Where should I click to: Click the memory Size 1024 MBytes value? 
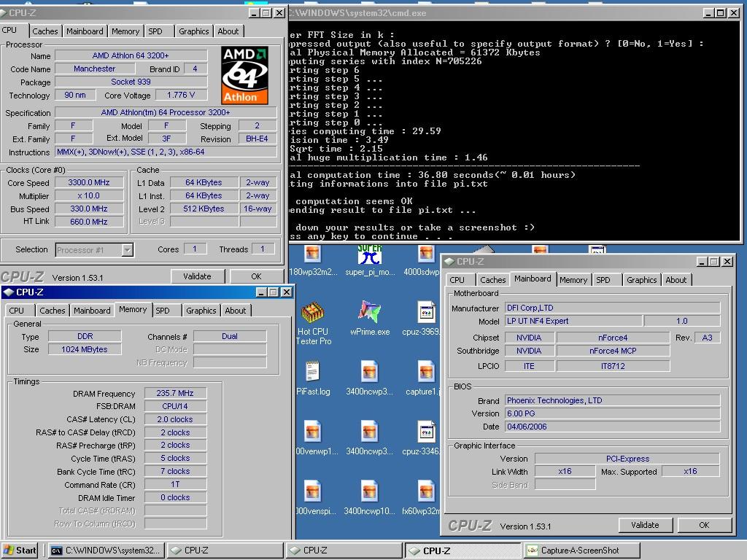(x=85, y=349)
